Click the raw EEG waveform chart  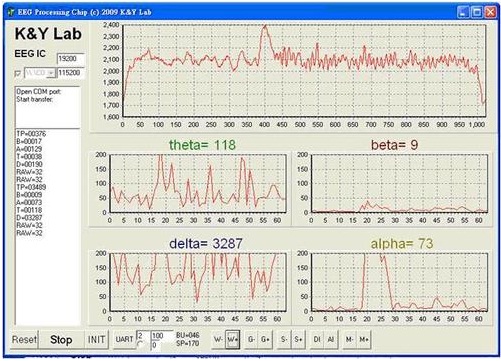click(x=304, y=71)
